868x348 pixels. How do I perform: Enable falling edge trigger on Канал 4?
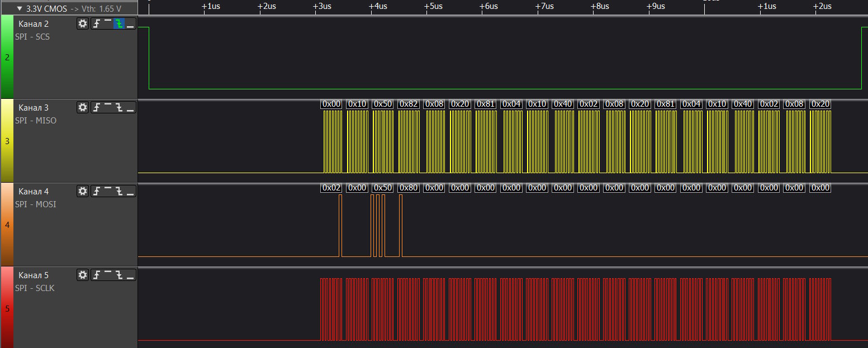click(119, 191)
